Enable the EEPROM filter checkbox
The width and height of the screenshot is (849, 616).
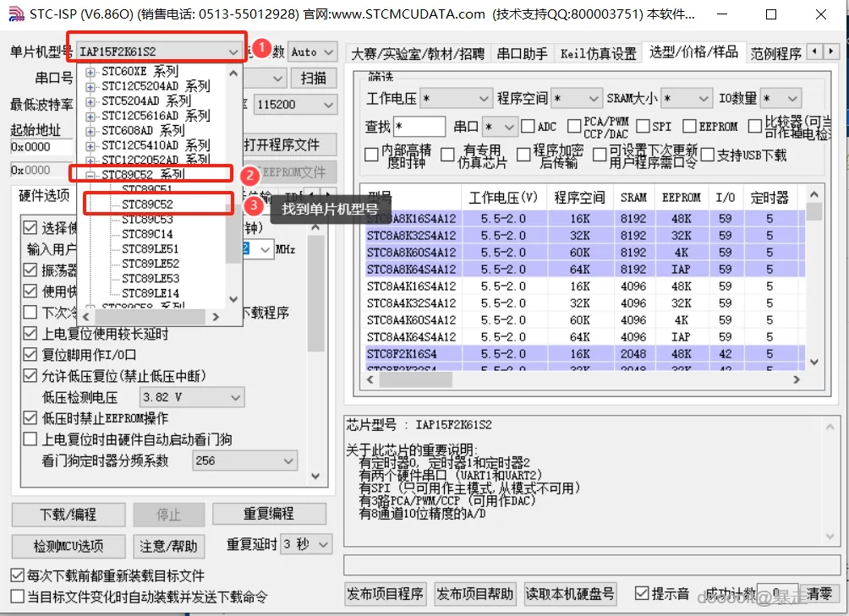pos(689,127)
